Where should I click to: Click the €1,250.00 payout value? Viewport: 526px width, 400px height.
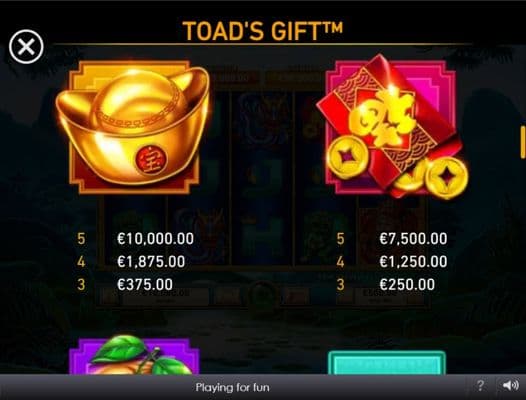(x=413, y=262)
